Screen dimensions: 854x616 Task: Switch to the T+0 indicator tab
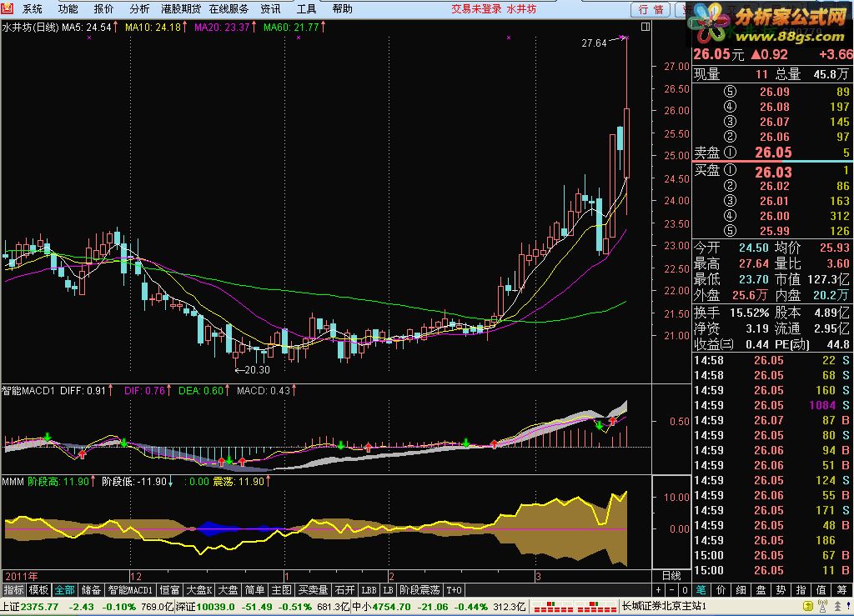point(454,590)
